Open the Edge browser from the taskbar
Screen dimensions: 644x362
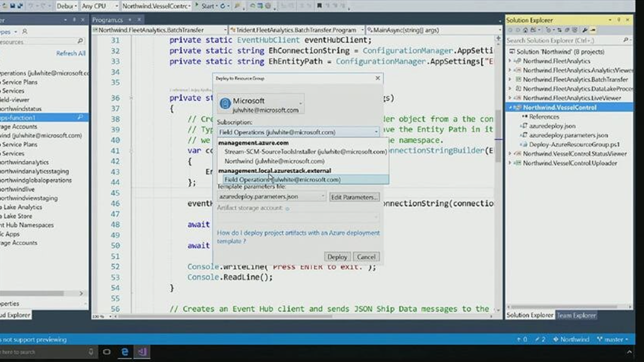[125, 351]
